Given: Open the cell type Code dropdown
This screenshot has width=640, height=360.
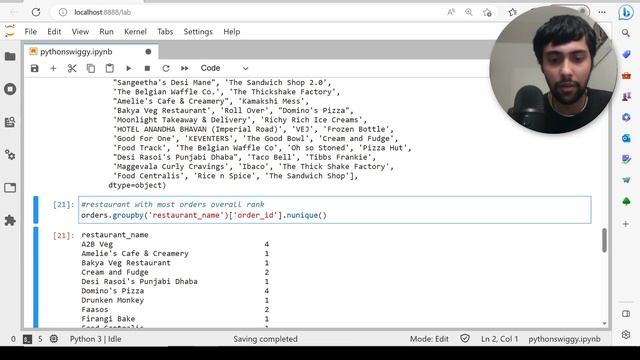Looking at the screenshot, I should [x=224, y=68].
